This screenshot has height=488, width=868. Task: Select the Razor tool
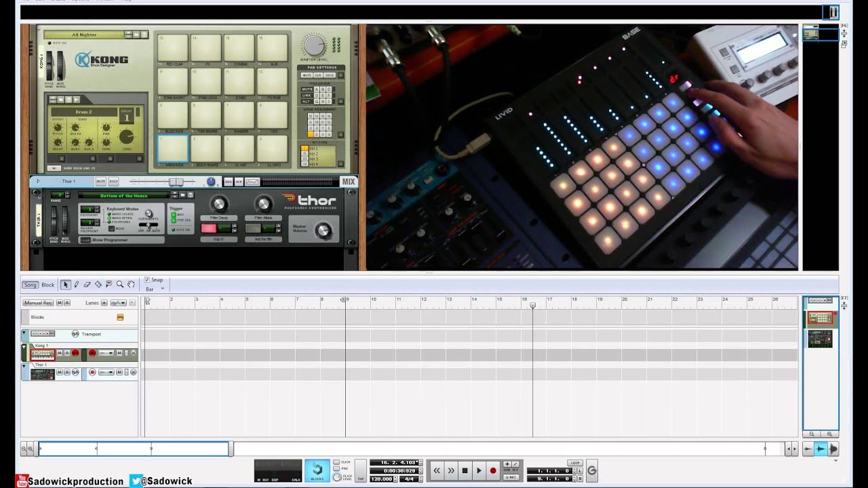click(x=98, y=285)
